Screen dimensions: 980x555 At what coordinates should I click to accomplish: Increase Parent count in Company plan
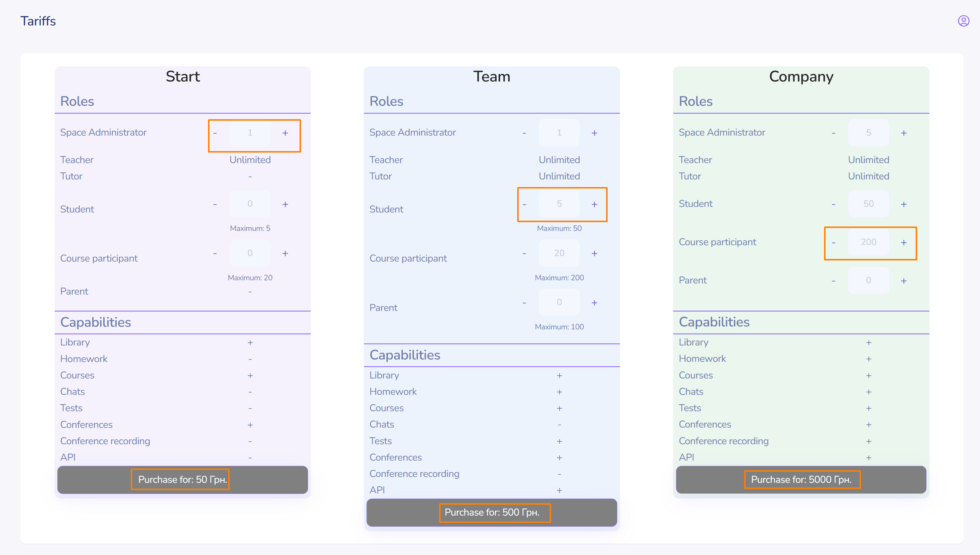click(903, 281)
